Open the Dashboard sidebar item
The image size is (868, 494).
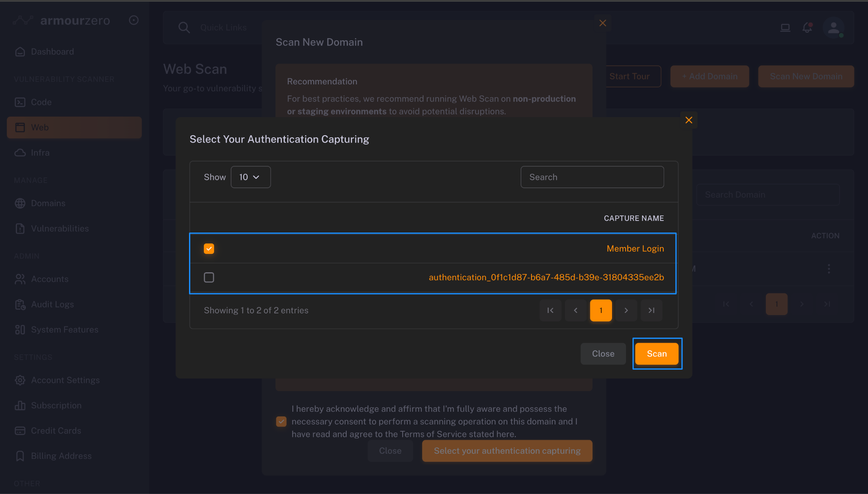pyautogui.click(x=53, y=52)
